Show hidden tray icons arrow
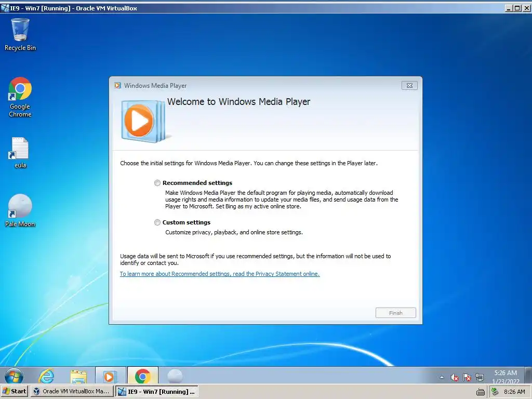532x399 pixels. click(442, 377)
